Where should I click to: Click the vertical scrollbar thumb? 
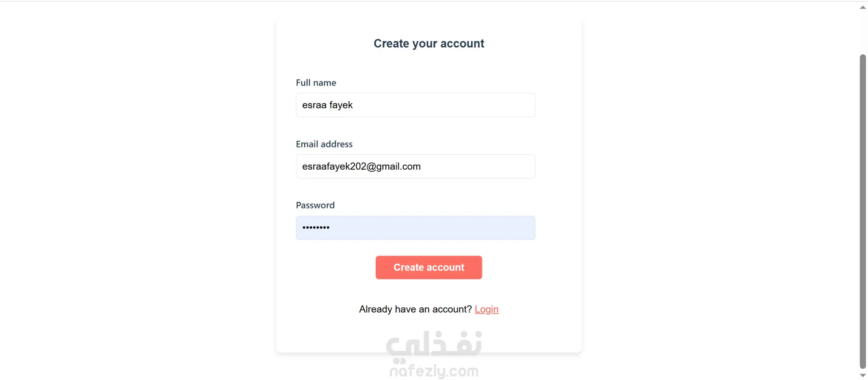(863, 210)
